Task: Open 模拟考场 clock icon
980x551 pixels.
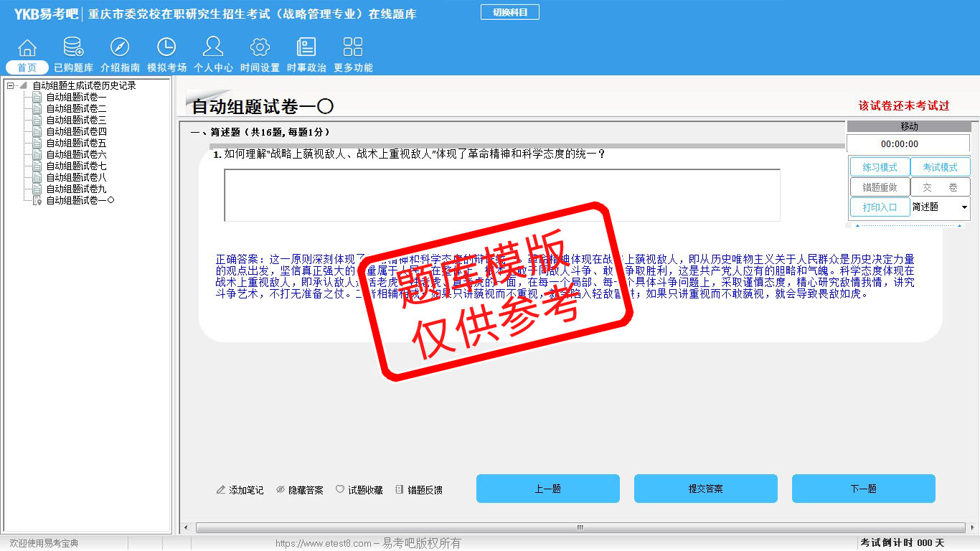Action: coord(166,48)
